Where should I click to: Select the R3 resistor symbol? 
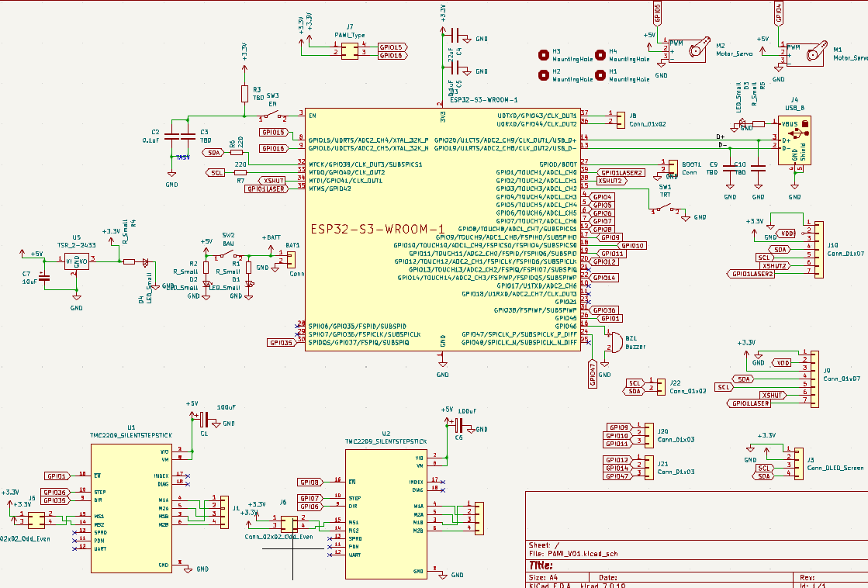[244, 94]
